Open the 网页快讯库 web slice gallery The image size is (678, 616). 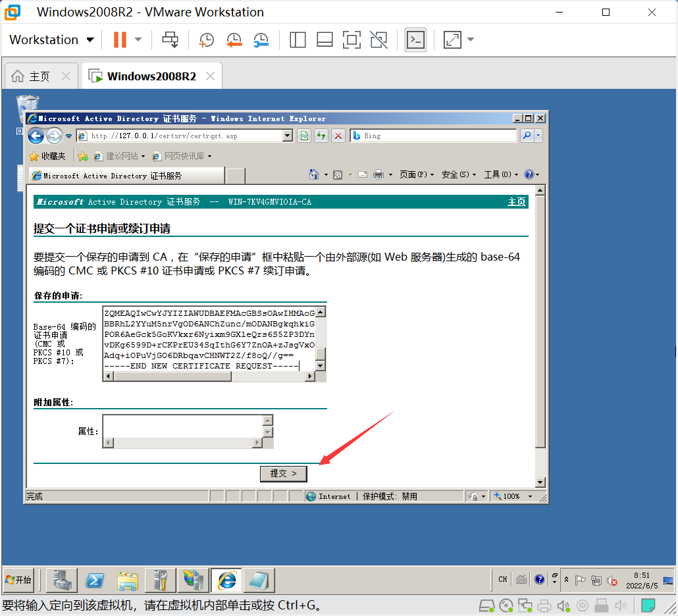click(182, 156)
